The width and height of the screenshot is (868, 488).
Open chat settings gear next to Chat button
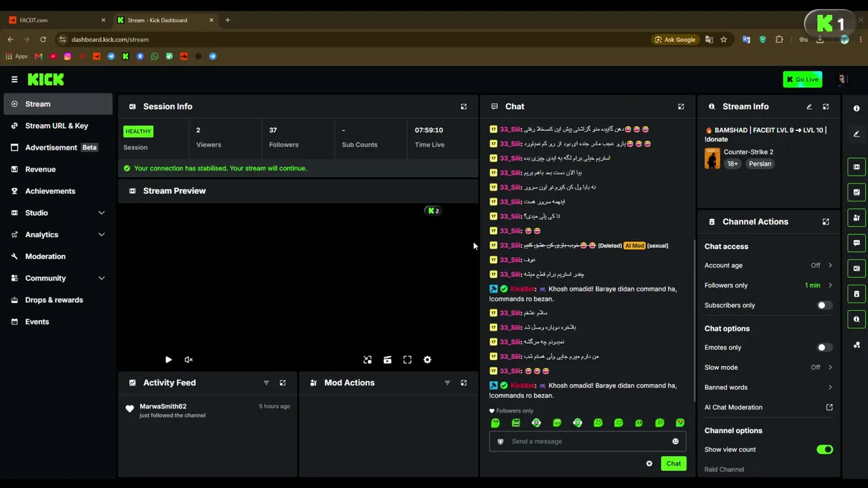649,464
